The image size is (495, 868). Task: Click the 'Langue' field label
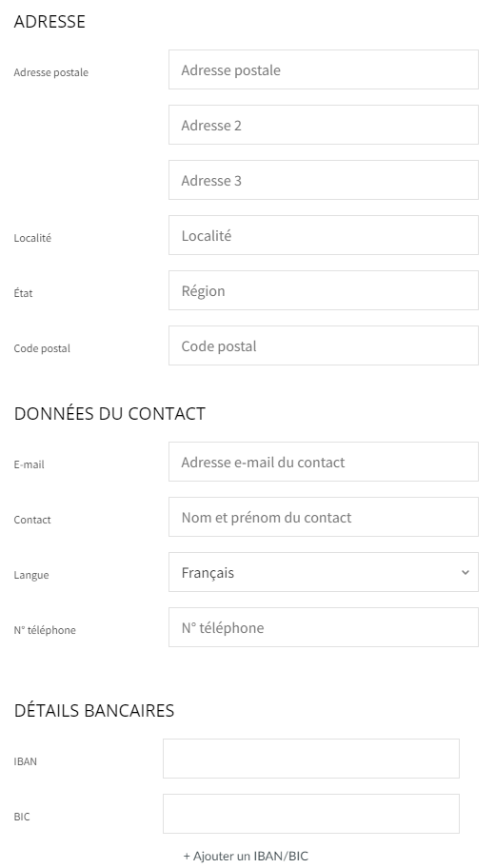coord(31,575)
